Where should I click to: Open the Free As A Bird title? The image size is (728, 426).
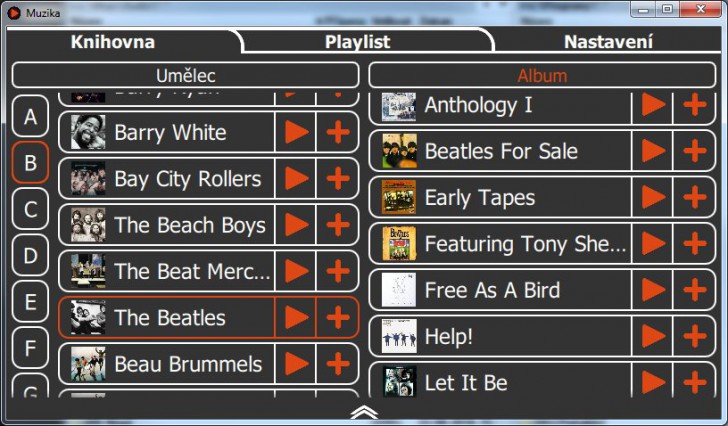[492, 290]
